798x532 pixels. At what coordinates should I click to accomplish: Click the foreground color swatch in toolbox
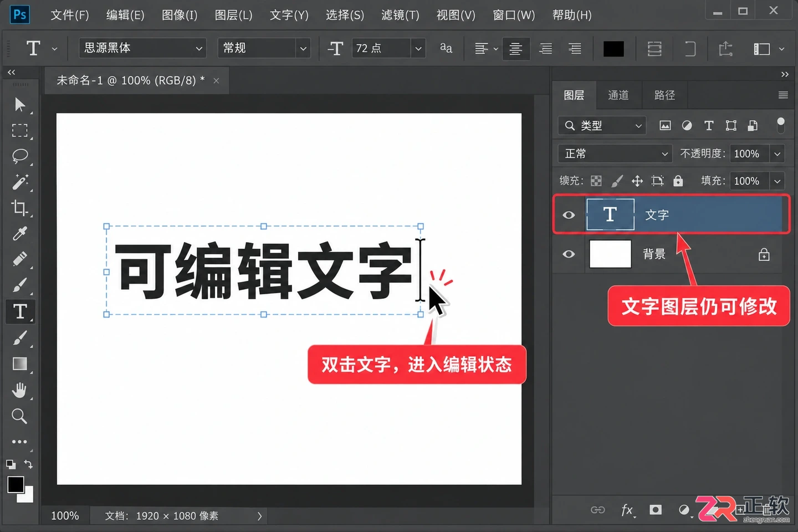16,485
